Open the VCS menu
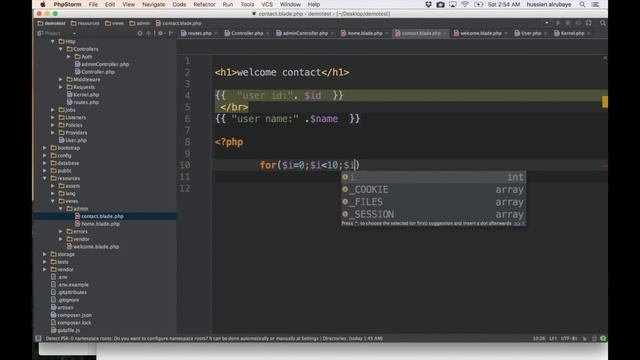The height and width of the screenshot is (360, 640). pyautogui.click(x=267, y=4)
